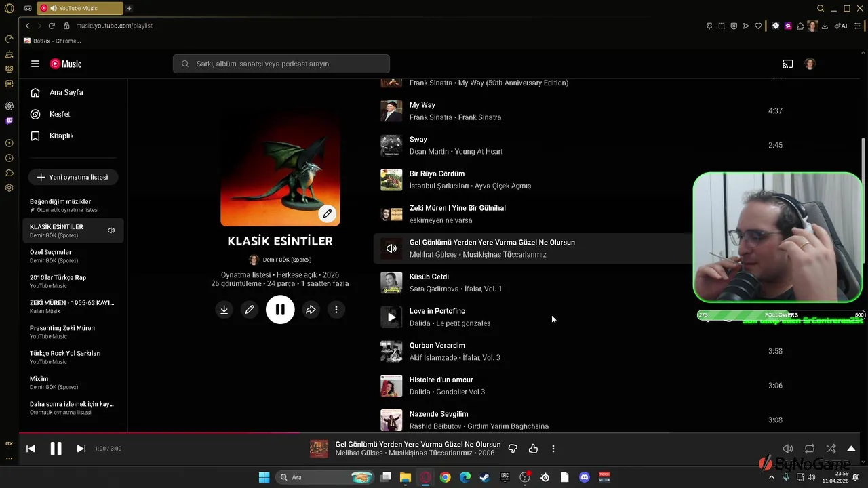868x488 pixels.
Task: Play Love in Portofino from its thumbnail
Action: click(391, 317)
